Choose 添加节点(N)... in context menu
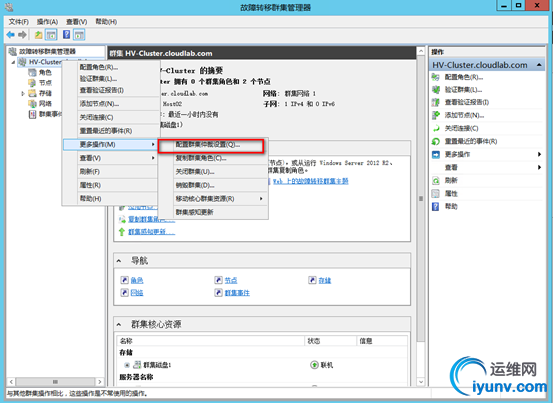The image size is (553, 403). pyautogui.click(x=110, y=104)
